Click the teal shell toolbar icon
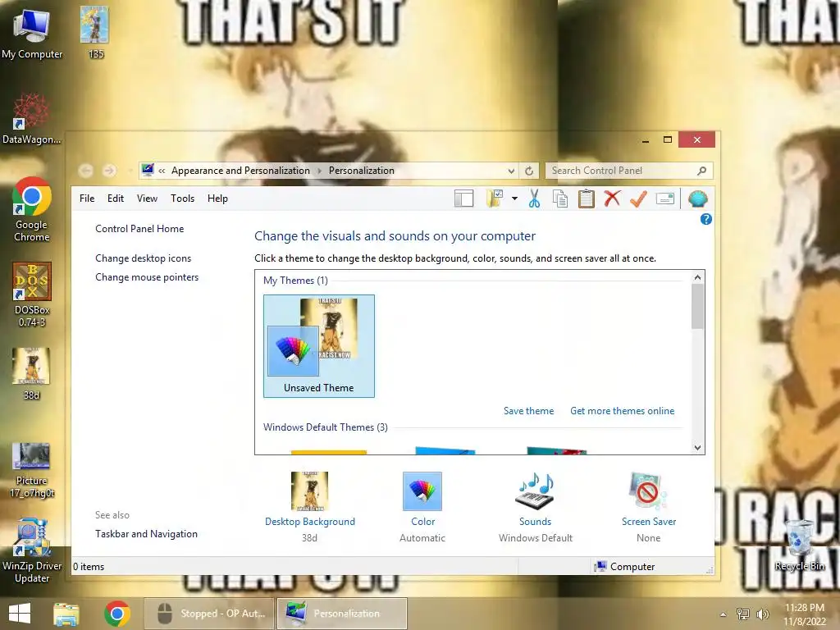The height and width of the screenshot is (630, 840). pos(697,199)
